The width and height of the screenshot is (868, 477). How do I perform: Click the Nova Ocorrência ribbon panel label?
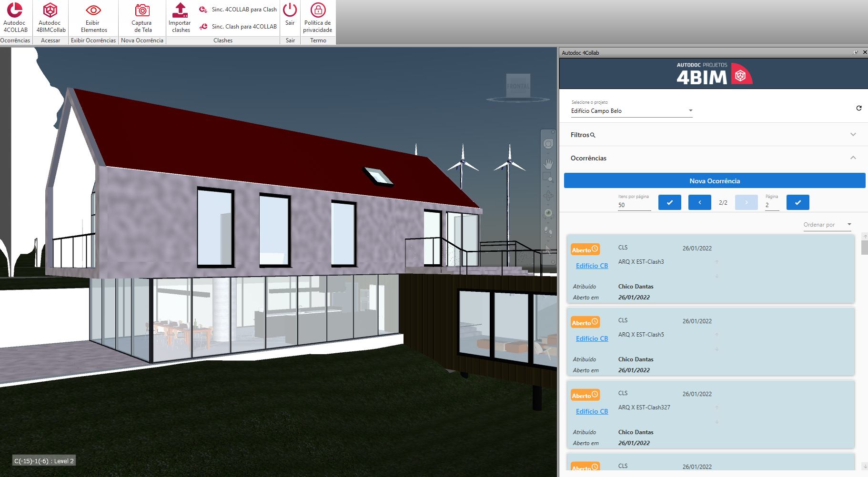[x=142, y=40]
